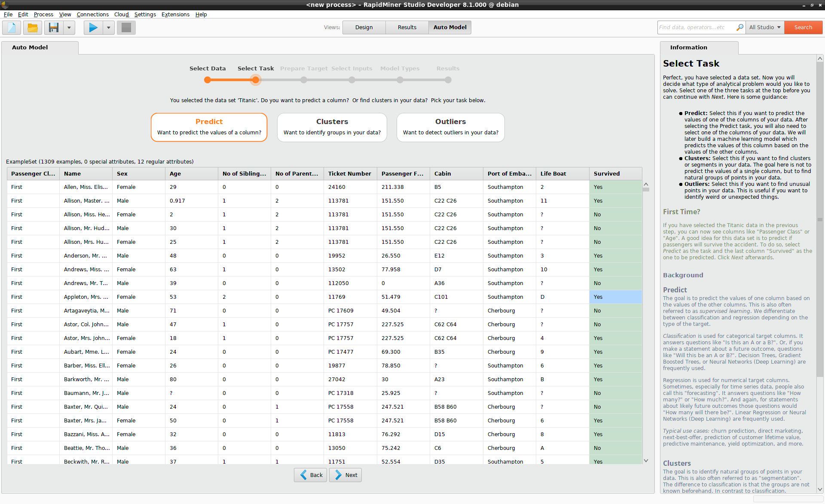Run process with blue play icon
The width and height of the screenshot is (825, 504).
(93, 27)
